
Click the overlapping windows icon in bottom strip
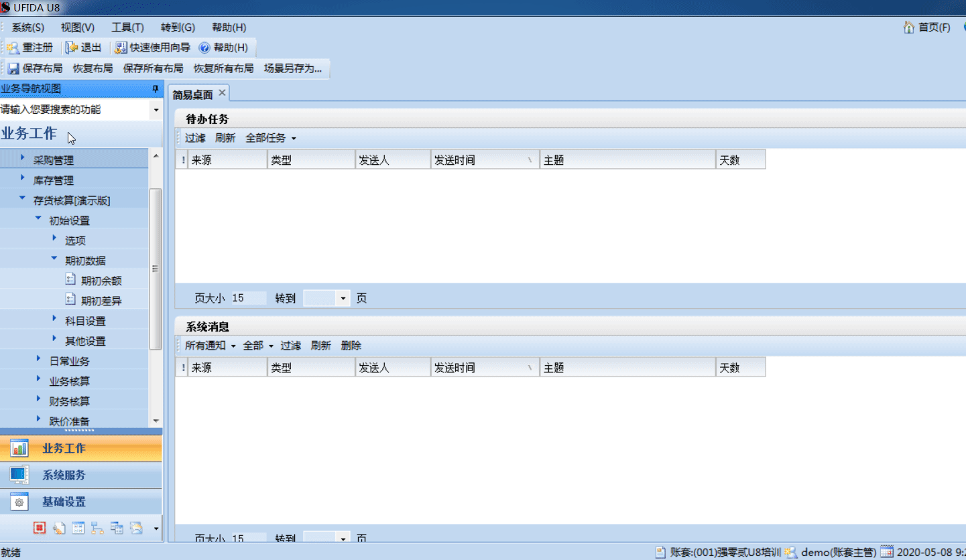coord(117,528)
